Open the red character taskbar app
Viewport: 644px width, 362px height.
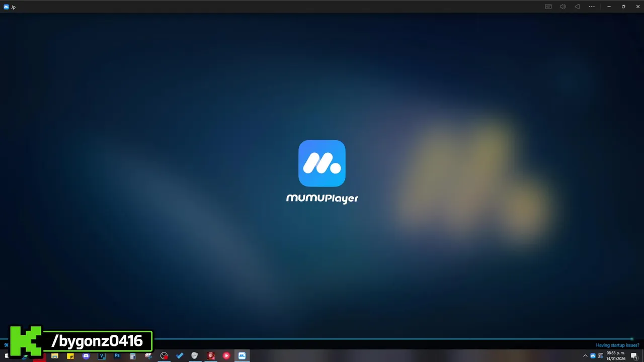click(211, 356)
